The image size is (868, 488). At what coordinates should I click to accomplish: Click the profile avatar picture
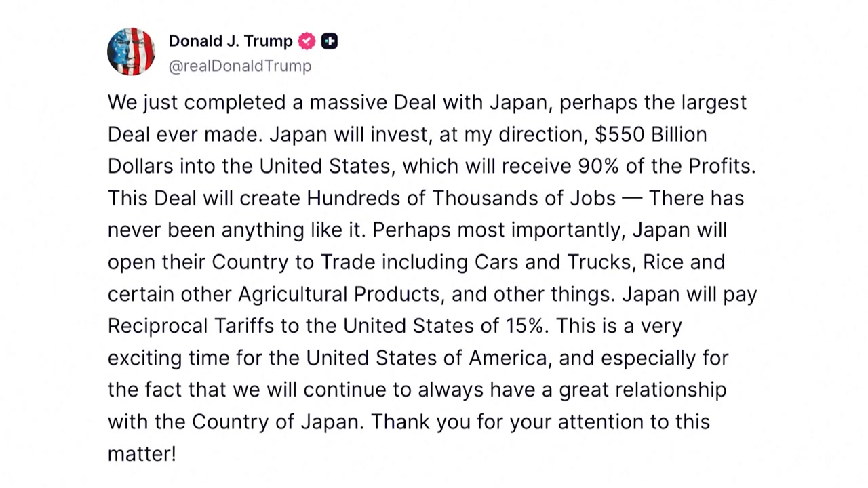[131, 52]
